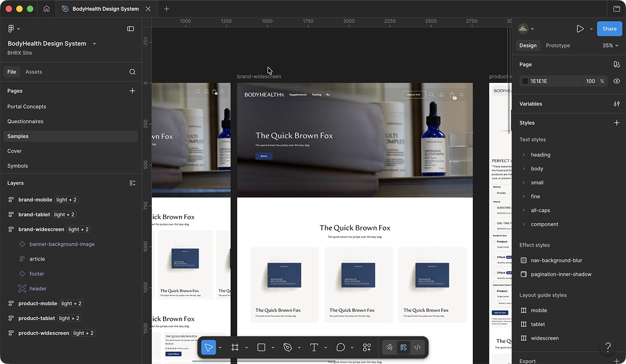Select the banner-background-image layer
626x364 pixels.
click(x=62, y=244)
